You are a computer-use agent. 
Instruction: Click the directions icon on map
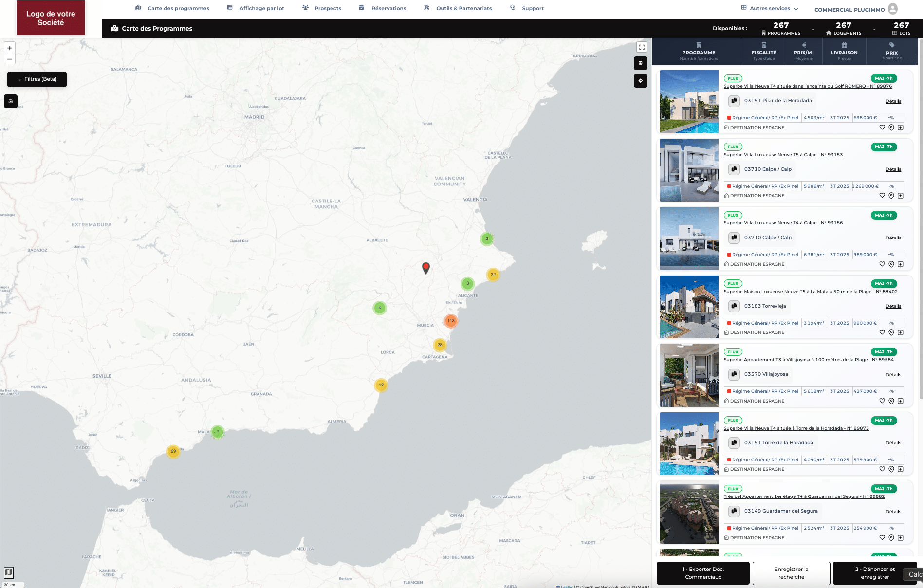pyautogui.click(x=641, y=81)
